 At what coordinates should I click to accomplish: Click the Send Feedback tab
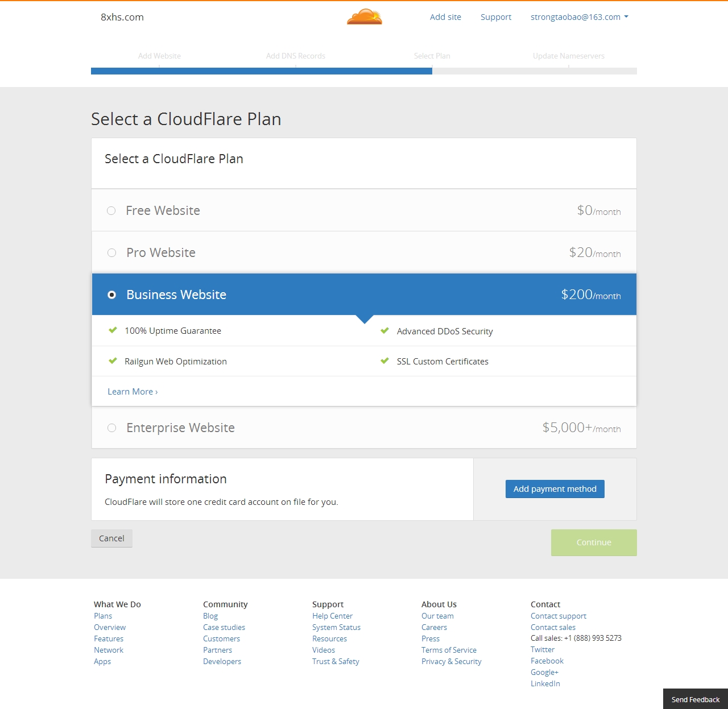point(696,699)
